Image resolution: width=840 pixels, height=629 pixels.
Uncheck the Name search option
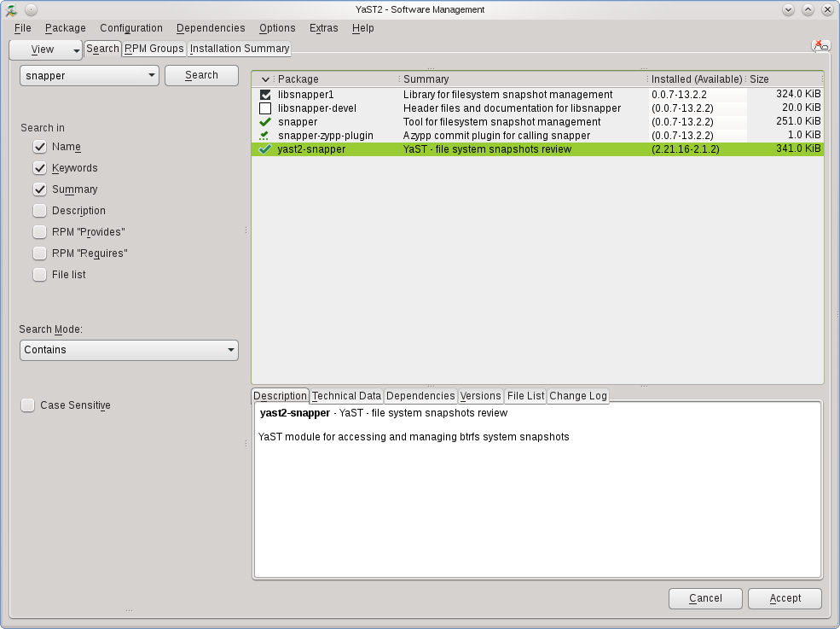[39, 147]
